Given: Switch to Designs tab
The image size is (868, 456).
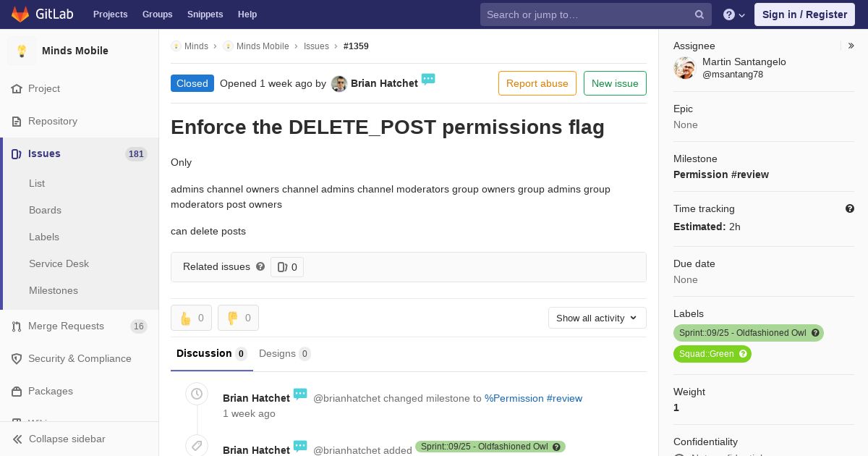Looking at the screenshot, I should [x=285, y=353].
